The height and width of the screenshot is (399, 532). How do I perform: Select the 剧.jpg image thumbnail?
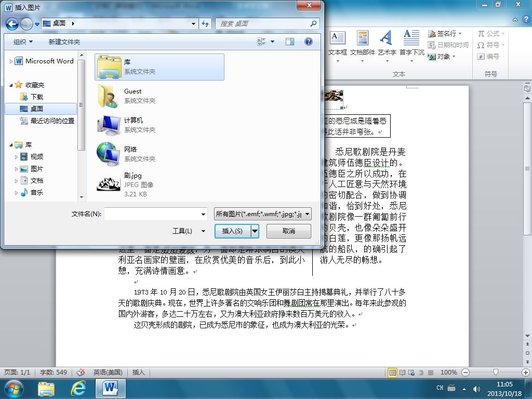(109, 184)
